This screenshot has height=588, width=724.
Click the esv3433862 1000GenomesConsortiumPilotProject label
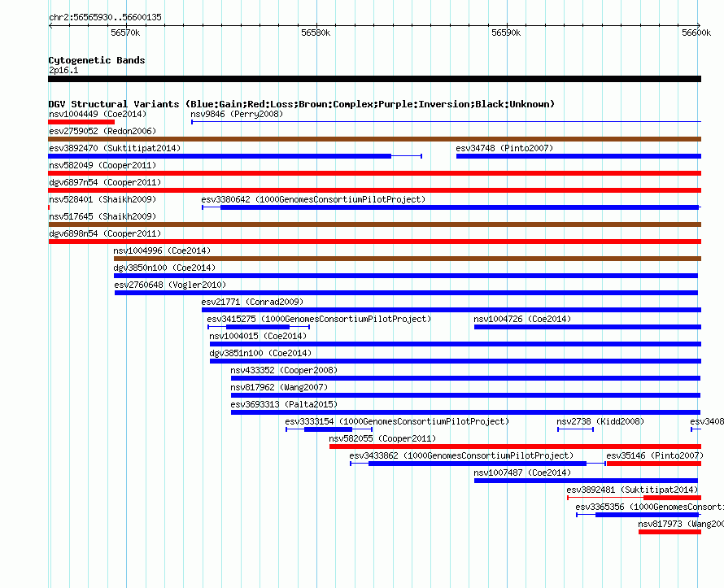[x=460, y=455]
